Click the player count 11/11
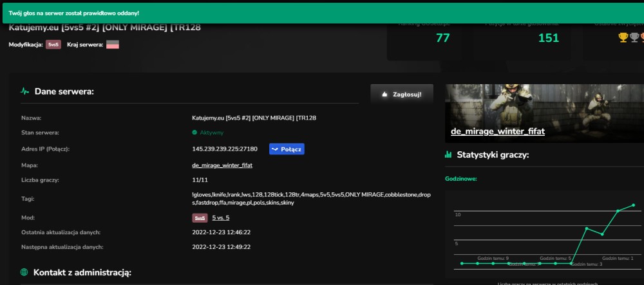 200,180
